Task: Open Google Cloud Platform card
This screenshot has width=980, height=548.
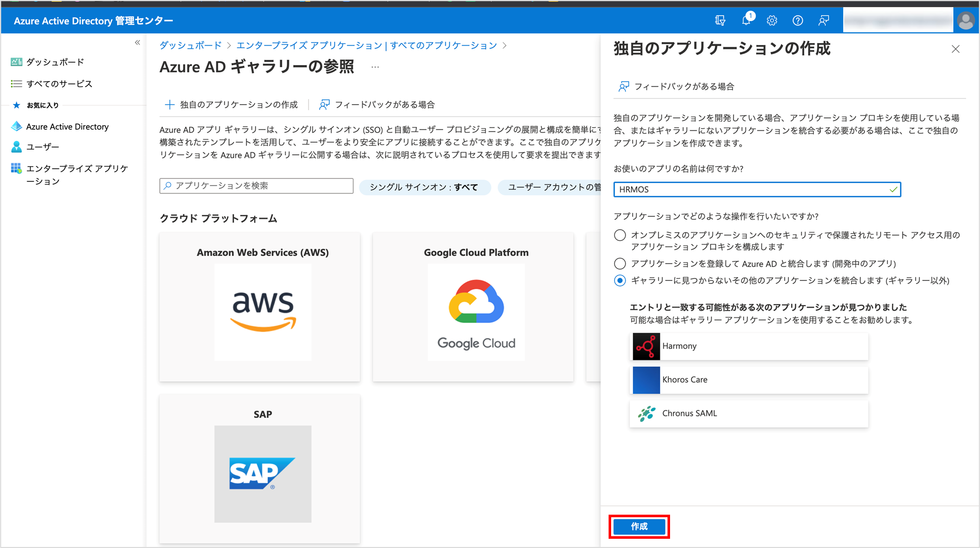Action: click(x=473, y=307)
